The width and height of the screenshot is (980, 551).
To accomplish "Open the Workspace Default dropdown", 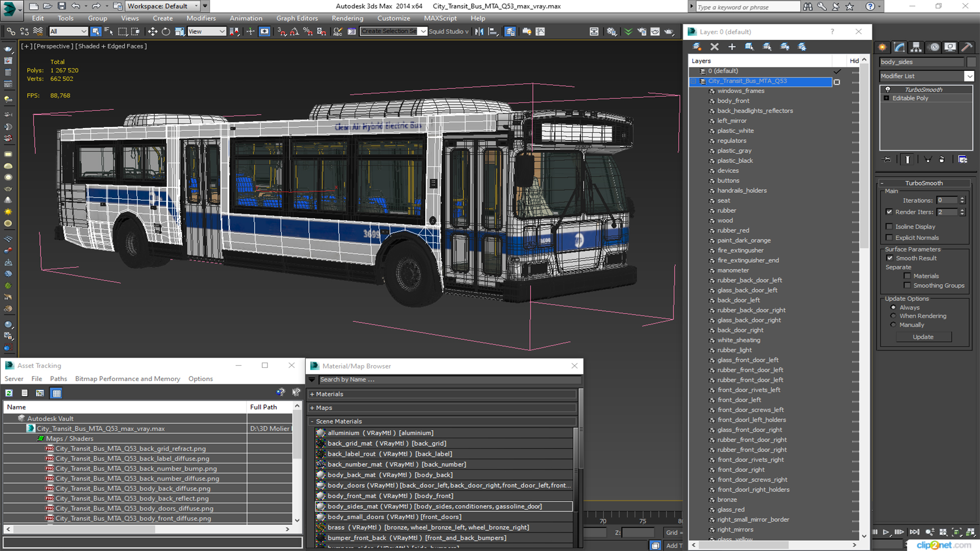I will coord(163,6).
